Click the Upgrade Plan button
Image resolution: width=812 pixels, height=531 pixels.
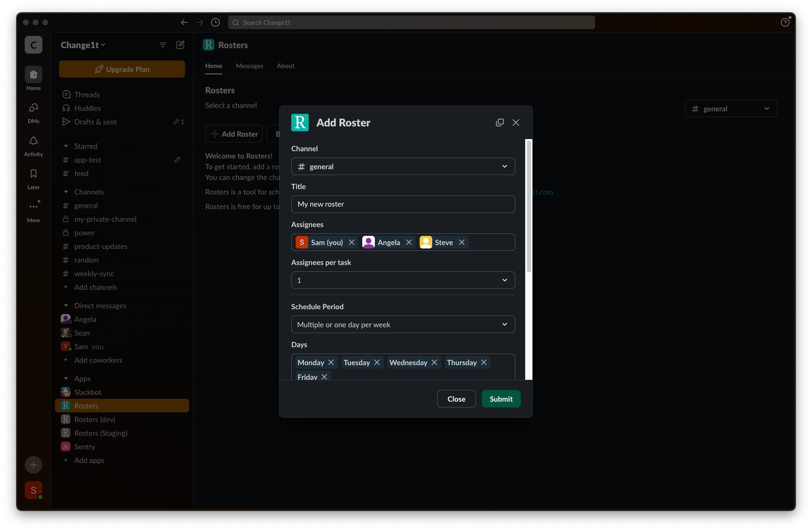click(x=122, y=69)
